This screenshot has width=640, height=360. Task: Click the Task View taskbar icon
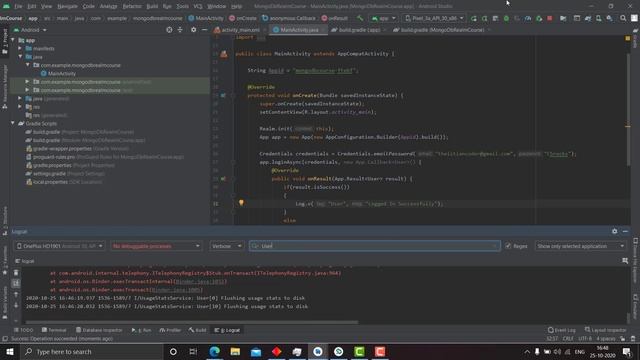[x=193, y=351]
